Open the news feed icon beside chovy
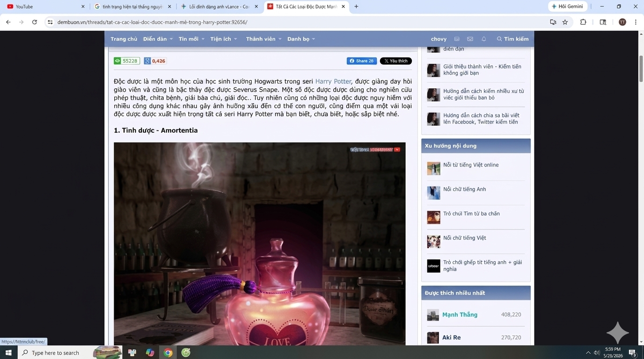 coord(457,39)
